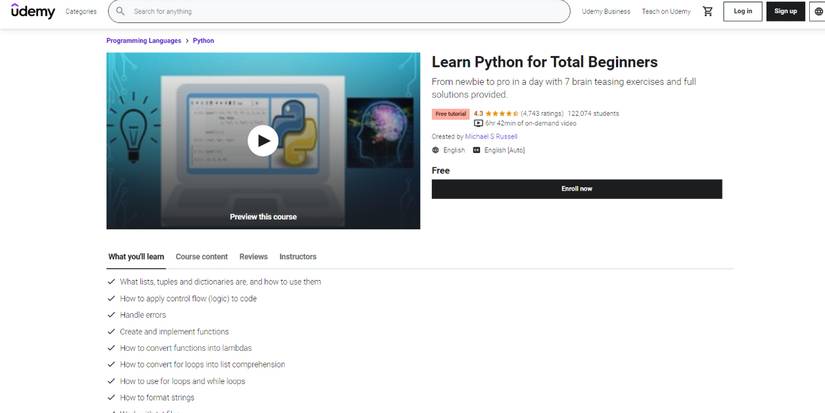The height and width of the screenshot is (413, 825).
Task: Open the Udemy logo home link
Action: (33, 11)
